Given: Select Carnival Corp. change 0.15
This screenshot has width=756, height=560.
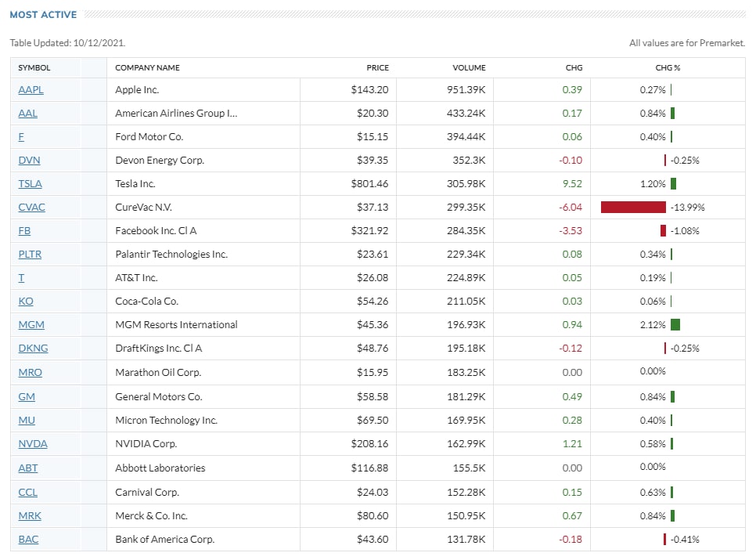Looking at the screenshot, I should 572,493.
